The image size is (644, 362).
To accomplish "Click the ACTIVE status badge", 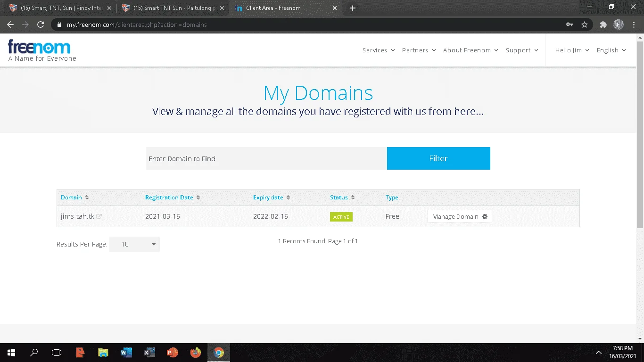I will pos(341,217).
